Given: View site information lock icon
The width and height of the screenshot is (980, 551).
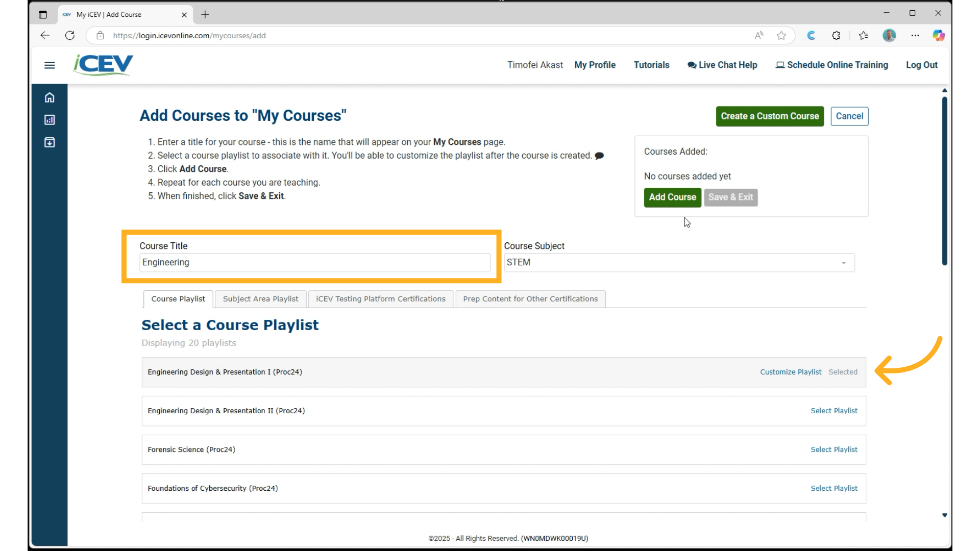Looking at the screenshot, I should click(100, 35).
